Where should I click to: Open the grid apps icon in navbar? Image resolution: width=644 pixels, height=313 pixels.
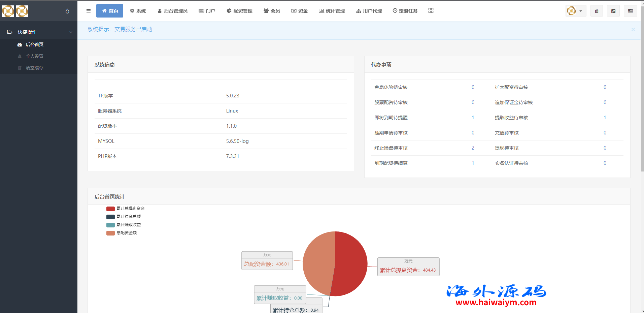431,11
